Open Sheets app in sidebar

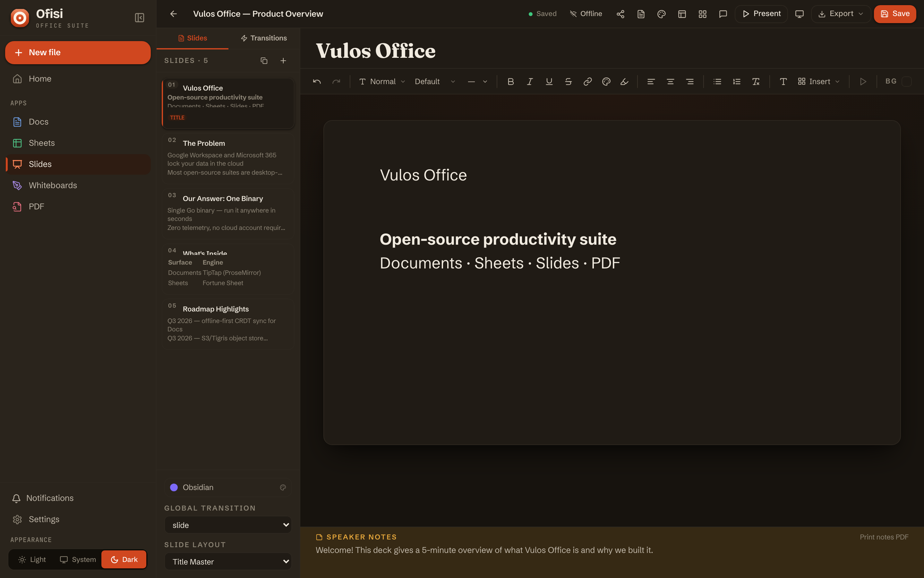pos(78,143)
